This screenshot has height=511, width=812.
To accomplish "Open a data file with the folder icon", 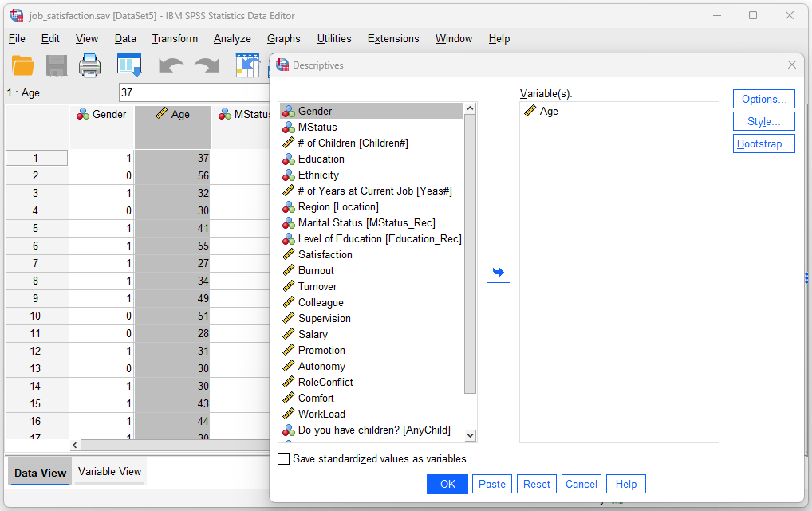I will [22, 66].
